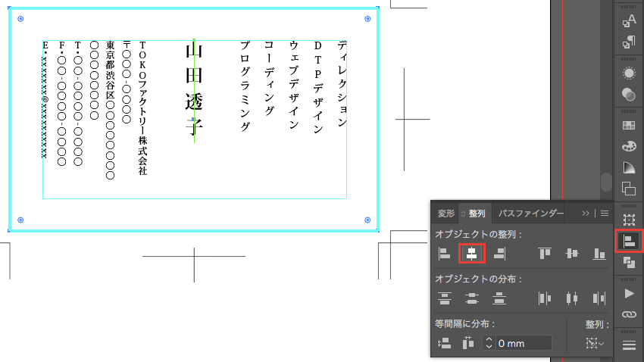Open Pathfinder panel icon in dock
The image size is (644, 362).
pos(628,262)
